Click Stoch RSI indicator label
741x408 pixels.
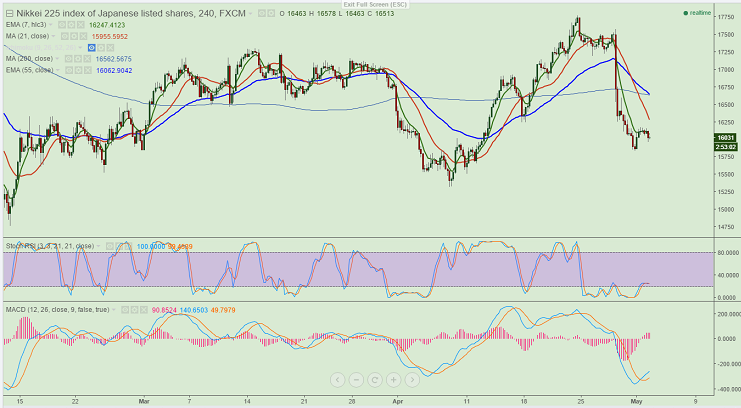50,246
